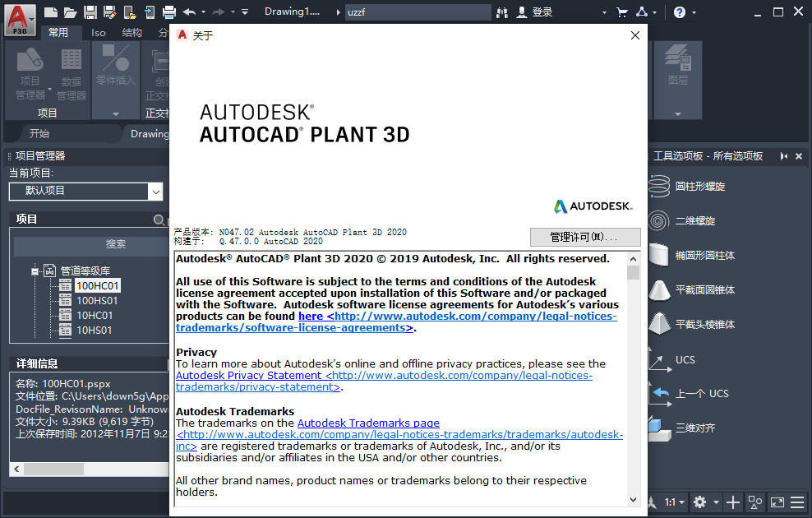Activate the UCS tool on the palette
The image size is (812, 518).
(686, 359)
